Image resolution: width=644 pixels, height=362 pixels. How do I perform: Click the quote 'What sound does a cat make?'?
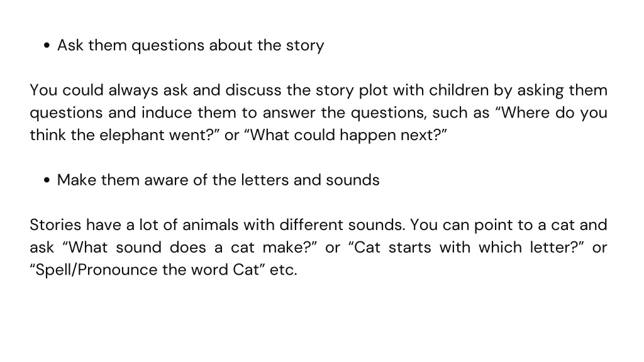[x=190, y=248]
